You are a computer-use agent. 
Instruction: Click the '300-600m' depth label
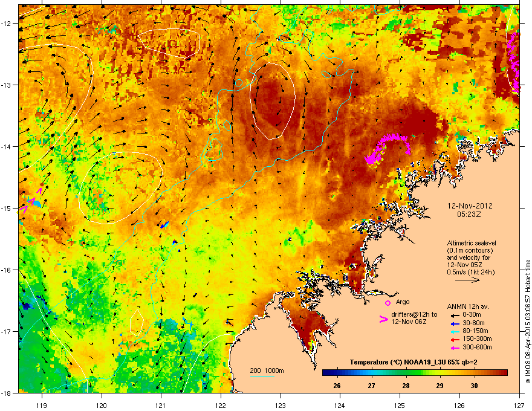(x=477, y=348)
